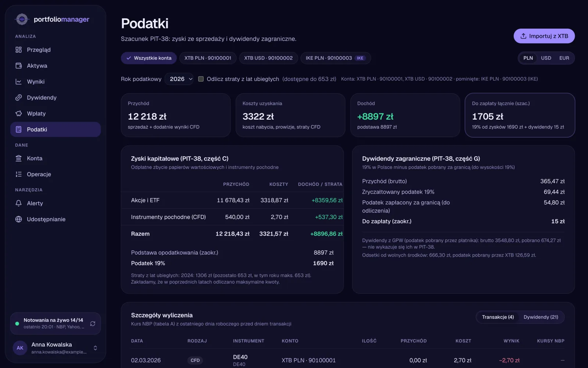Toggle the Wszystkie konta filter chip

pyautogui.click(x=149, y=58)
